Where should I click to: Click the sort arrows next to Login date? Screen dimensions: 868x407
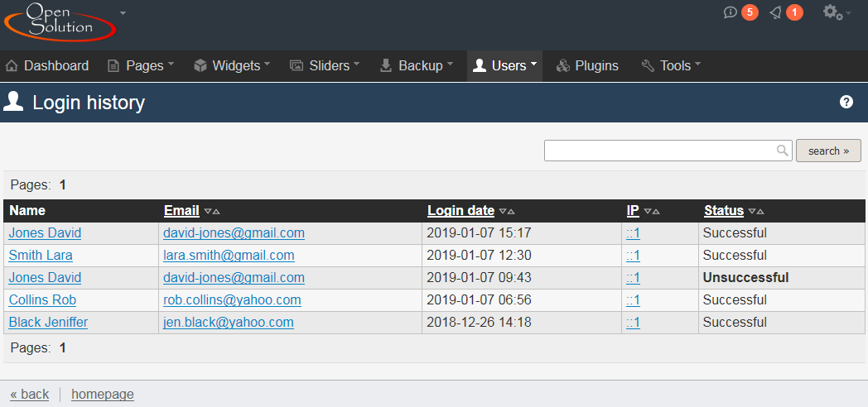pyautogui.click(x=507, y=211)
